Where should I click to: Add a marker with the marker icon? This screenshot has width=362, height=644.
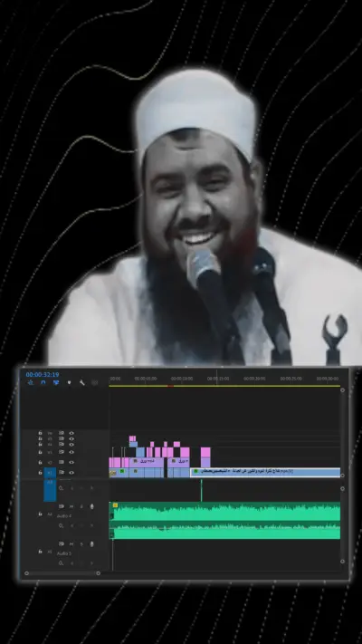pos(69,382)
